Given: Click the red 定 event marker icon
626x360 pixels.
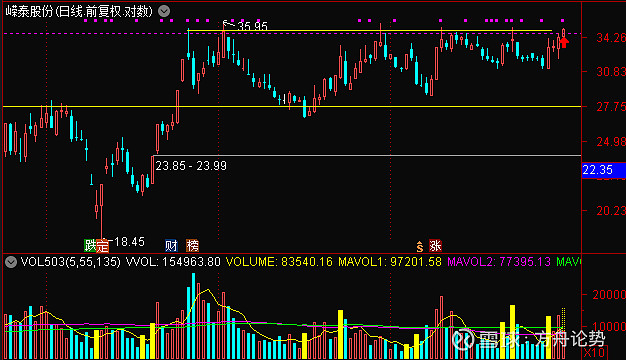Looking at the screenshot, I should 103,246.
